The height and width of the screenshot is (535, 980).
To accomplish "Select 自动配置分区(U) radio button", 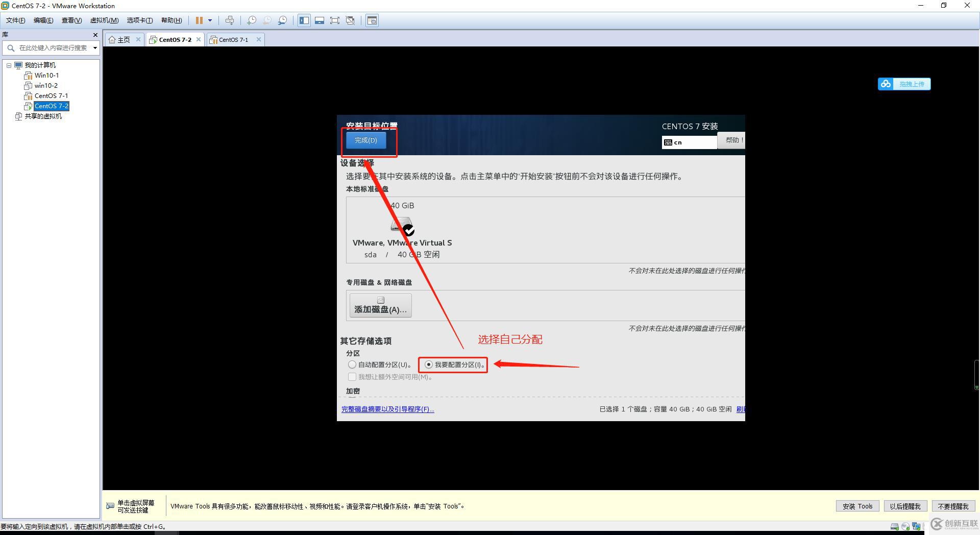I will click(352, 364).
